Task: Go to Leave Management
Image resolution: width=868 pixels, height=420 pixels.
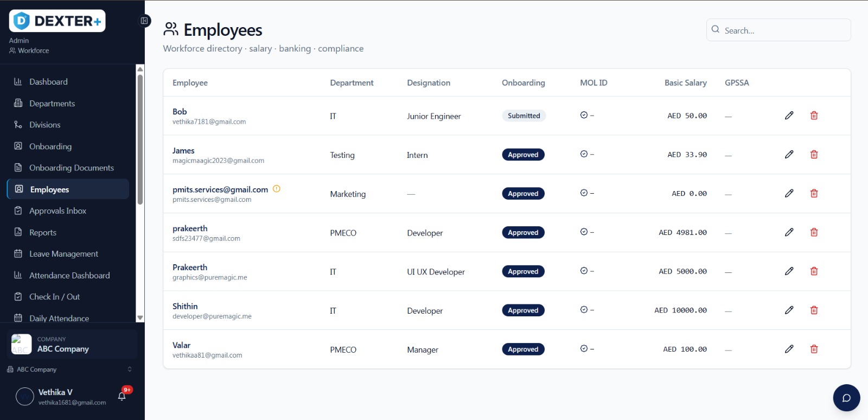Action: pyautogui.click(x=68, y=254)
